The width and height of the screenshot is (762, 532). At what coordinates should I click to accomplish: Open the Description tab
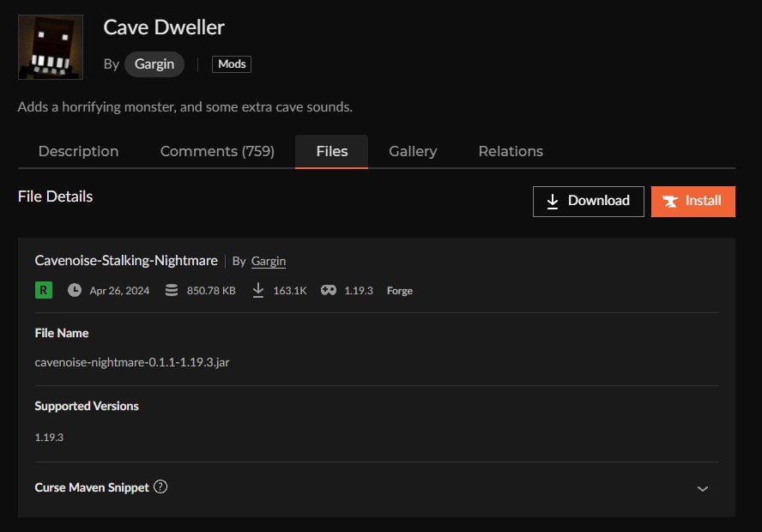click(78, 151)
